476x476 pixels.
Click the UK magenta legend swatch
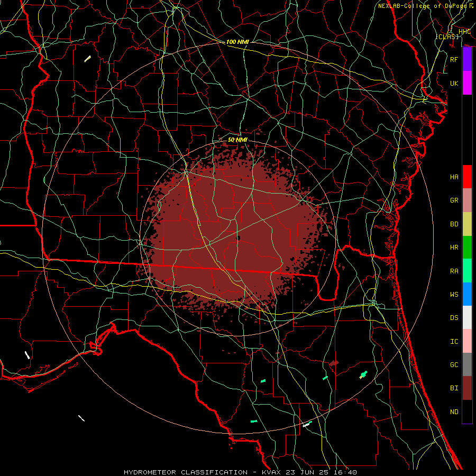pos(467,83)
